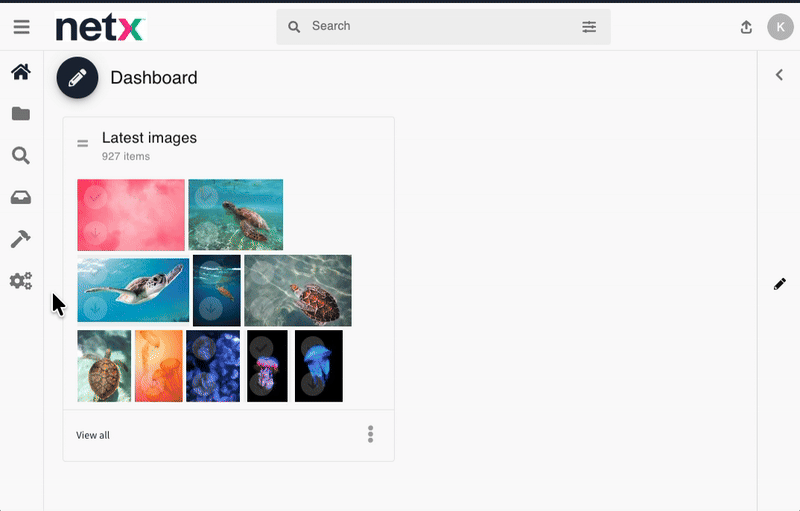The width and height of the screenshot is (800, 511).
Task: Open the Folders section in the sidebar
Action: click(21, 114)
